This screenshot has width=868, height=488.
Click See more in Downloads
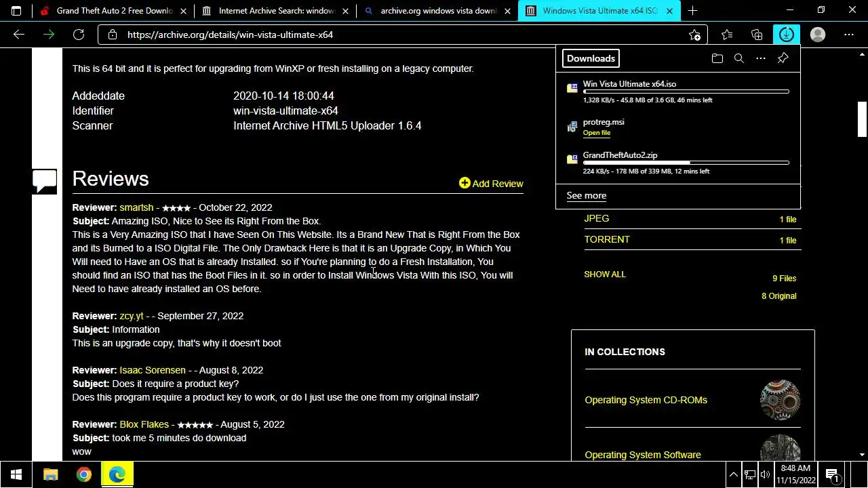(x=587, y=195)
